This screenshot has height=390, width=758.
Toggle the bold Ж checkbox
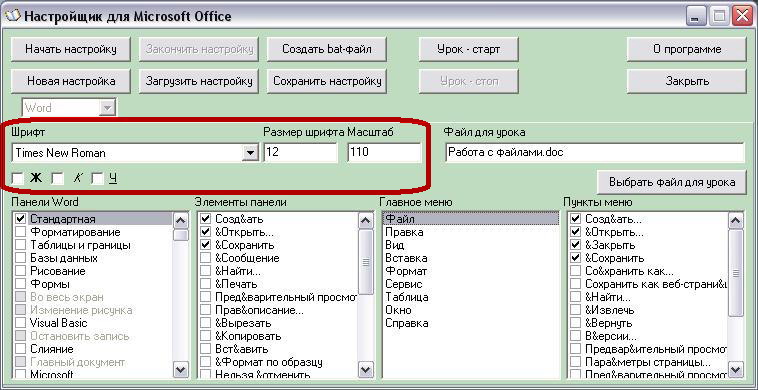point(18,179)
